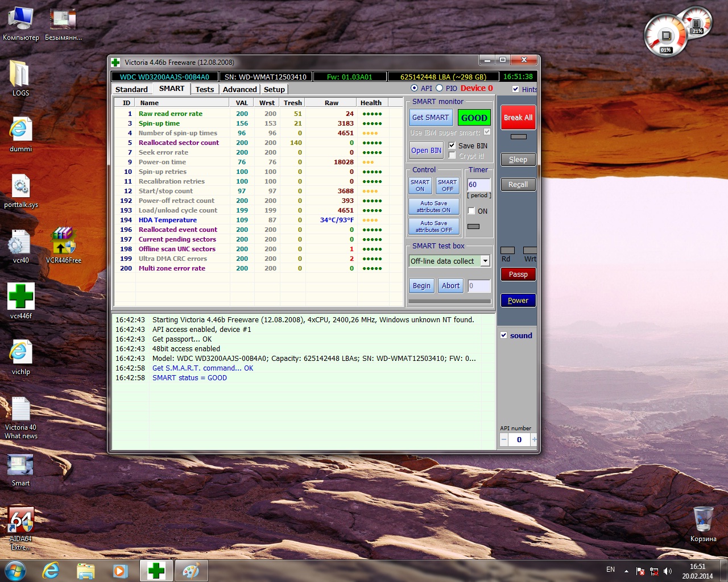Switch to the Standard tab
This screenshot has width=728, height=582.
coord(131,89)
